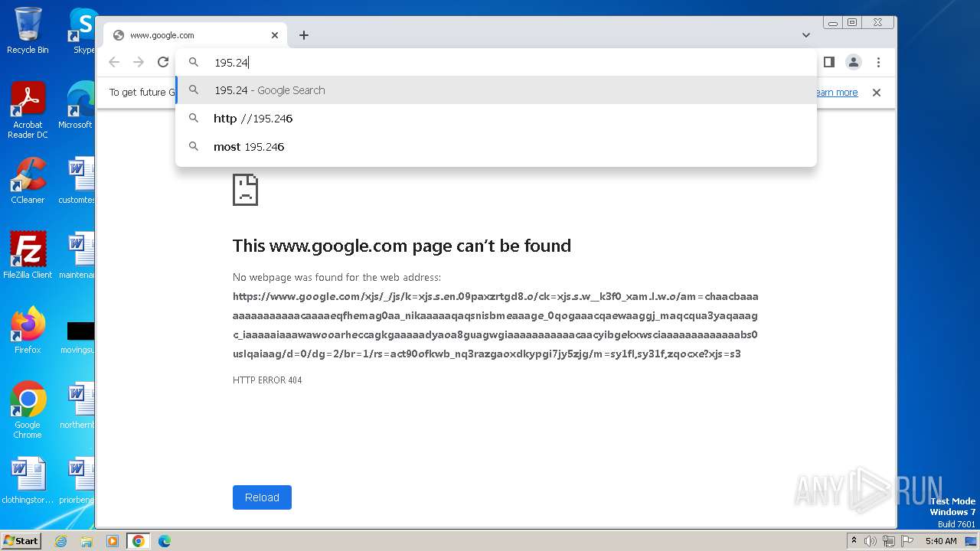The height and width of the screenshot is (551, 980).
Task: Close the www.google.com tab
Action: [x=275, y=35]
